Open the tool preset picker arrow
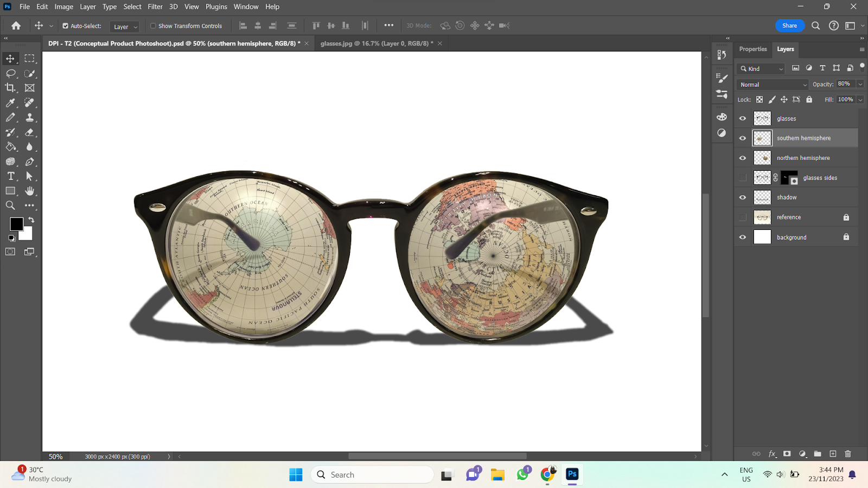Viewport: 868px width, 488px height. pos(51,26)
